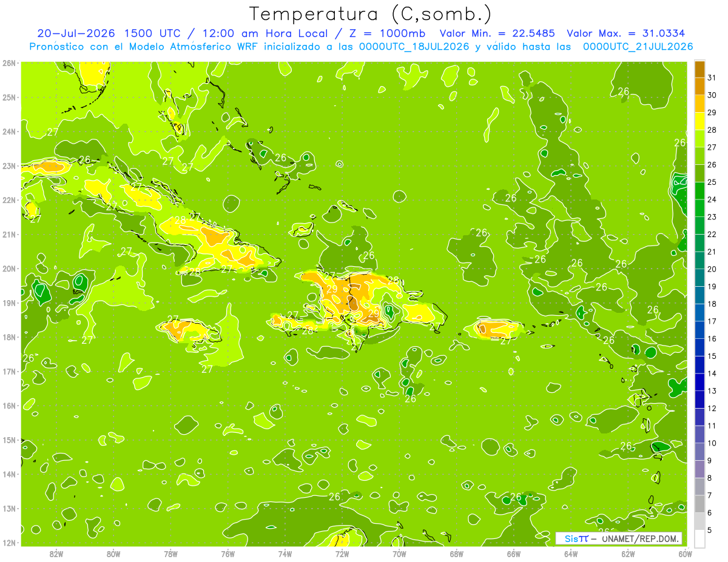Click the longitude axis label "80W"

113,554
